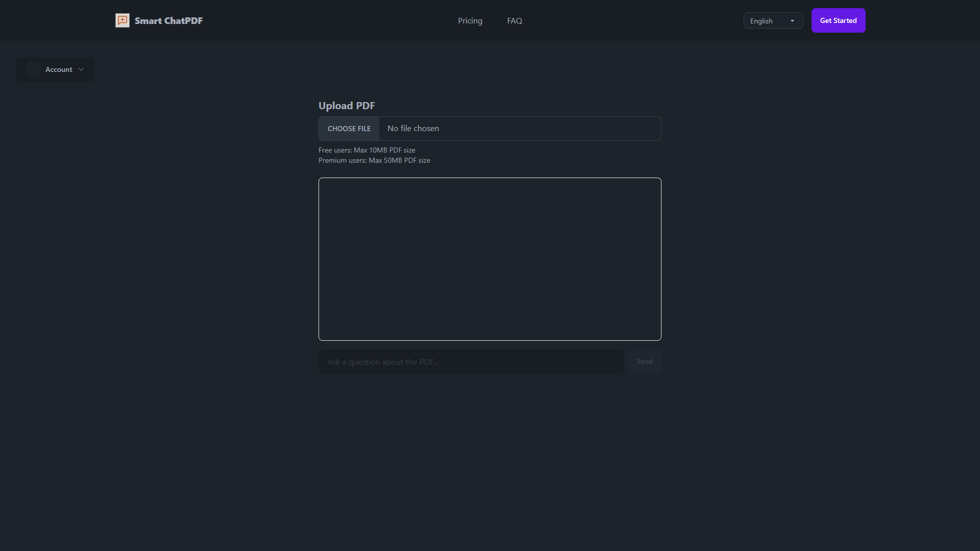Click the Smart ChatPDF brand name in header
Viewport: 980px width, 551px height.
point(169,20)
